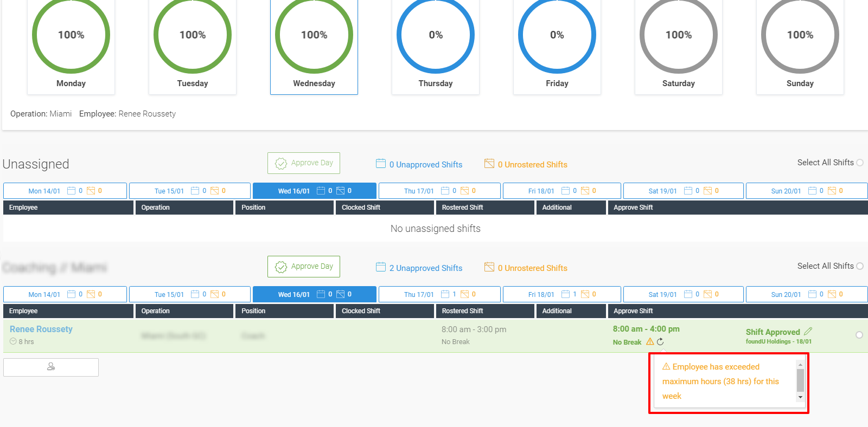This screenshot has height=427, width=868.
Task: Click the orange warning triangle beside No Break
Action: (650, 341)
